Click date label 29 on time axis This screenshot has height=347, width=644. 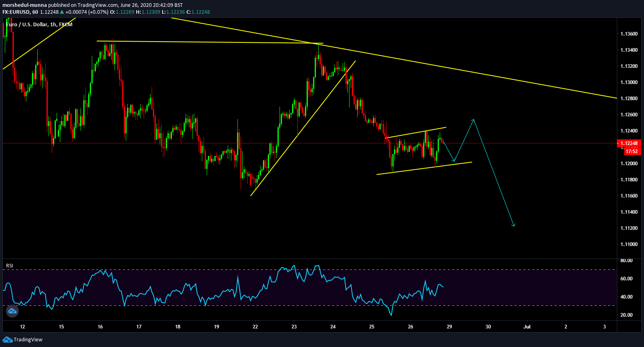click(449, 327)
